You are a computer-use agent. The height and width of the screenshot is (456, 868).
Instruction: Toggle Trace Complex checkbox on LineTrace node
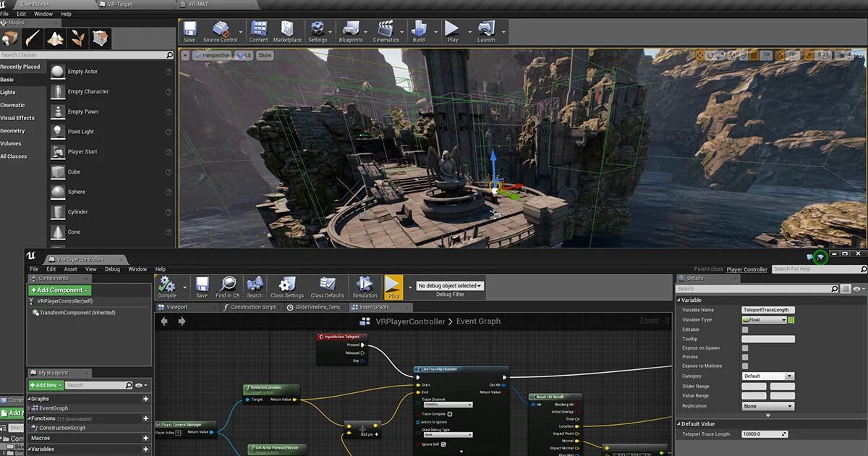point(450,414)
